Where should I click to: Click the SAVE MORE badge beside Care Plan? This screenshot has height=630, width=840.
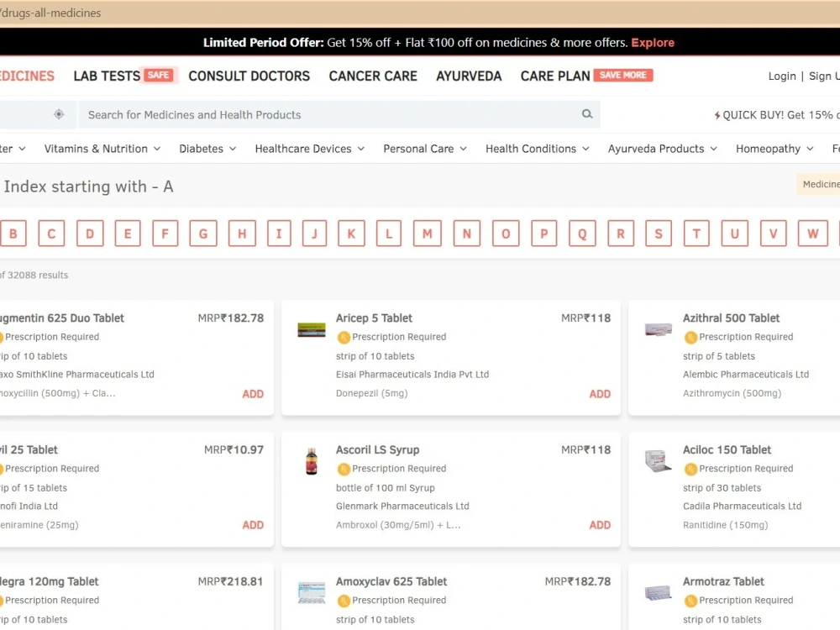[x=623, y=75]
